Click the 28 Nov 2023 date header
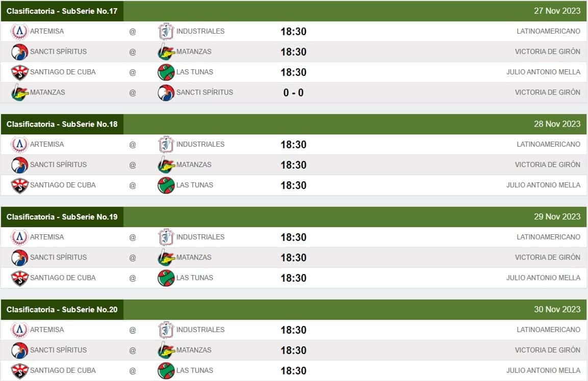The height and width of the screenshot is (381, 588). [557, 124]
